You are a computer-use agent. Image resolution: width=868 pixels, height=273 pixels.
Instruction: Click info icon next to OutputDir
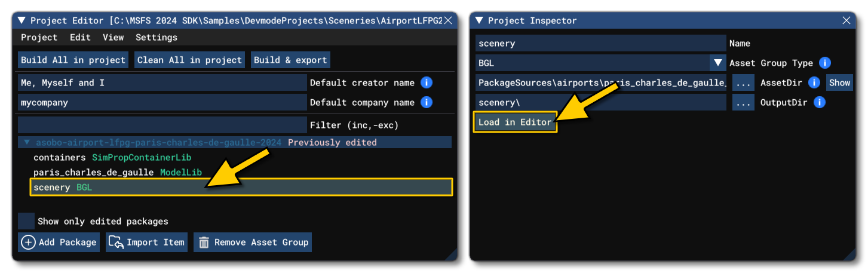[x=820, y=103]
